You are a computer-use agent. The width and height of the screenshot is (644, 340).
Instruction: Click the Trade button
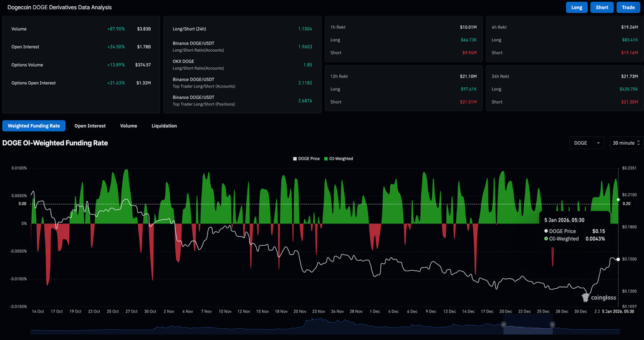(x=628, y=7)
